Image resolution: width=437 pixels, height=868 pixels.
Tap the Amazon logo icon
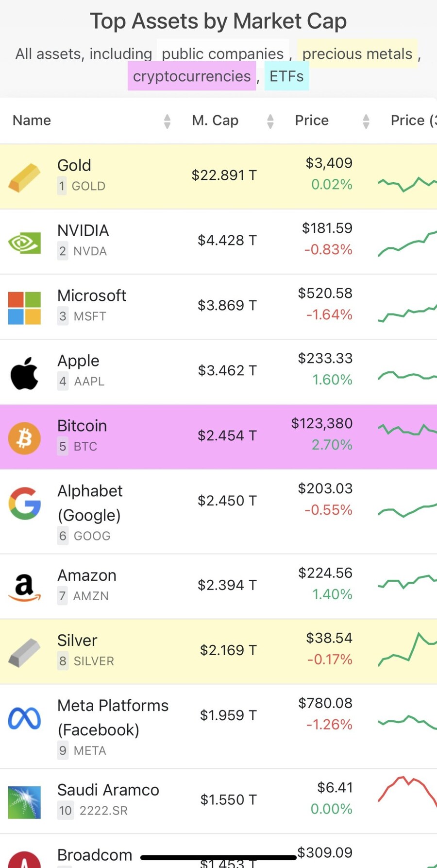pyautogui.click(x=24, y=588)
